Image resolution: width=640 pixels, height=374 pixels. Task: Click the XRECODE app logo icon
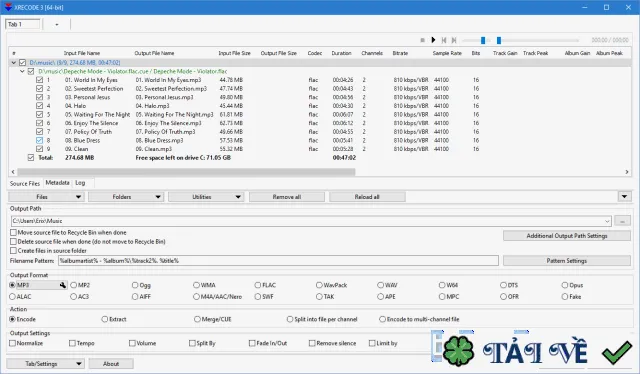(x=8, y=7)
